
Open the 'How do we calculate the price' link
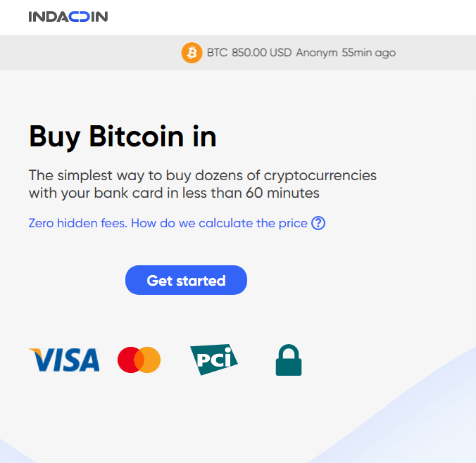[x=219, y=223]
